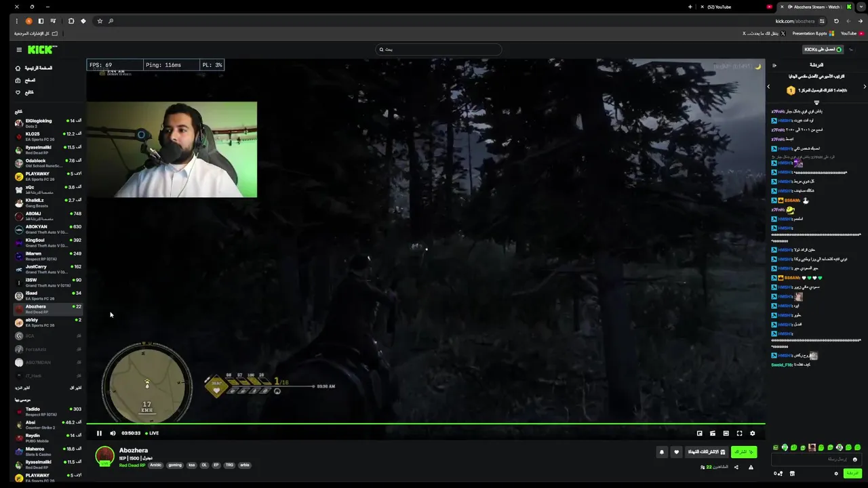Focus the Kick search field
Image resolution: width=868 pixels, height=488 pixels.
pyautogui.click(x=439, y=49)
